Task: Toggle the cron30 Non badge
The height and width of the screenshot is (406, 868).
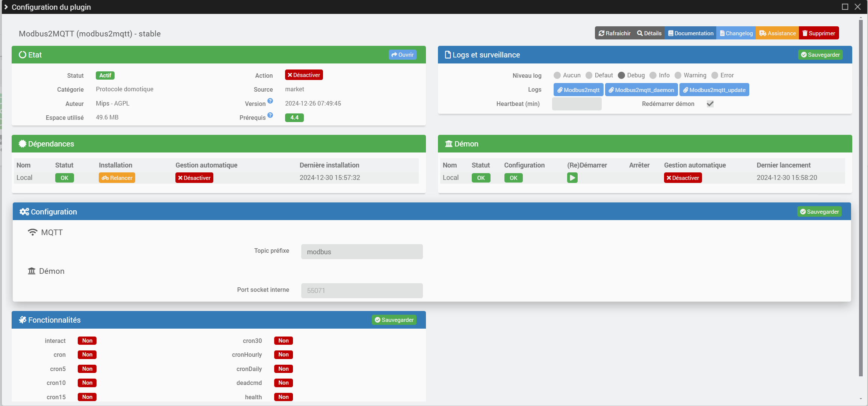Action: click(x=284, y=341)
